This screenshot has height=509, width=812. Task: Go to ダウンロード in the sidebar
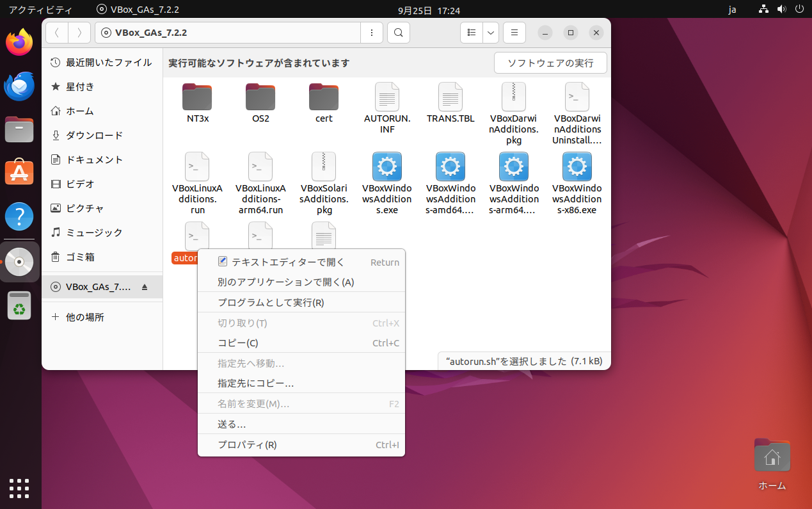tap(94, 135)
